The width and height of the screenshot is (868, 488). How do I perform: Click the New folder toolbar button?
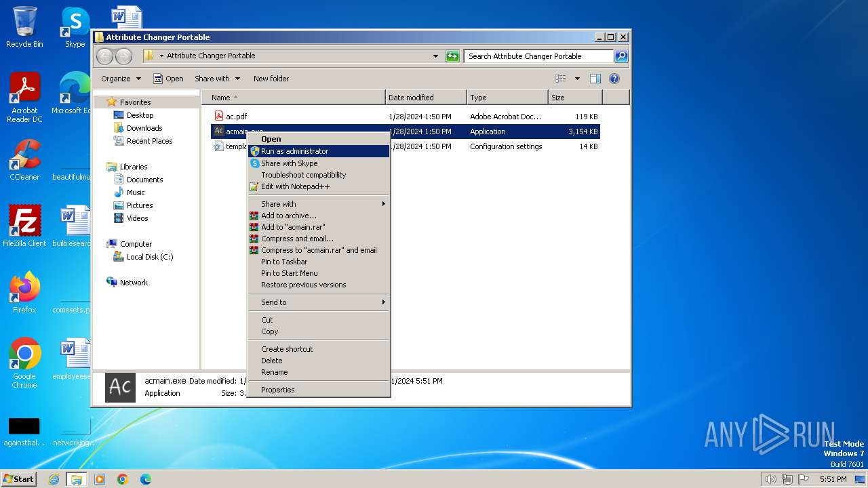[271, 79]
